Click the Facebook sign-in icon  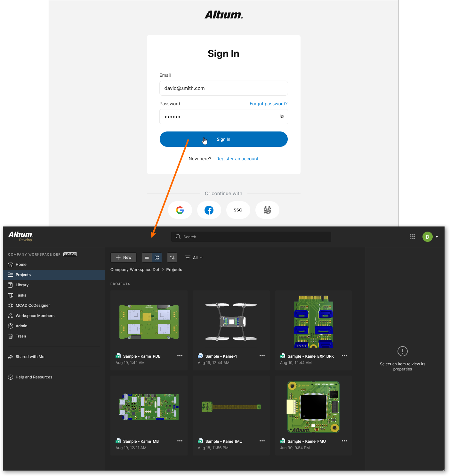[209, 210]
